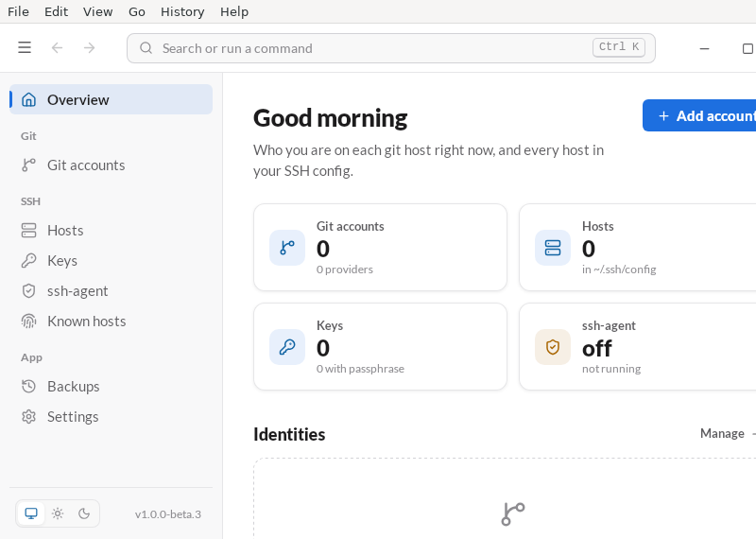Image resolution: width=756 pixels, height=539 pixels.
Task: Click the Good morning heading
Action: [x=330, y=118]
